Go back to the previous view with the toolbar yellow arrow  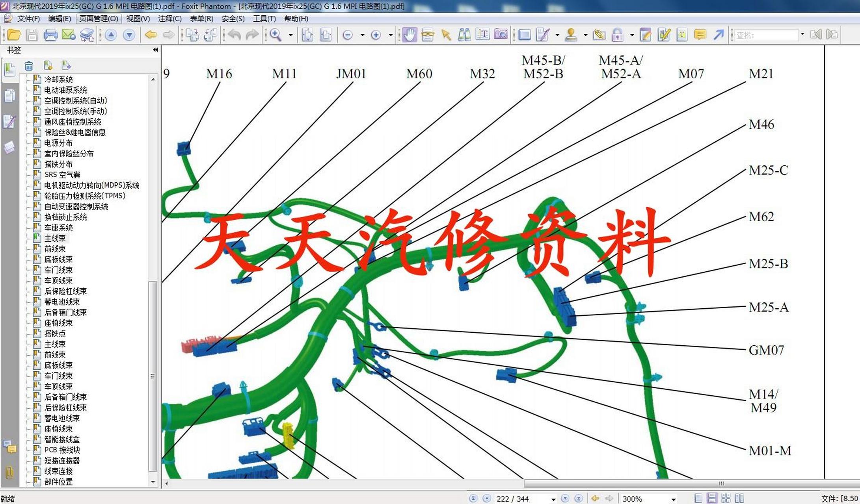point(151,35)
